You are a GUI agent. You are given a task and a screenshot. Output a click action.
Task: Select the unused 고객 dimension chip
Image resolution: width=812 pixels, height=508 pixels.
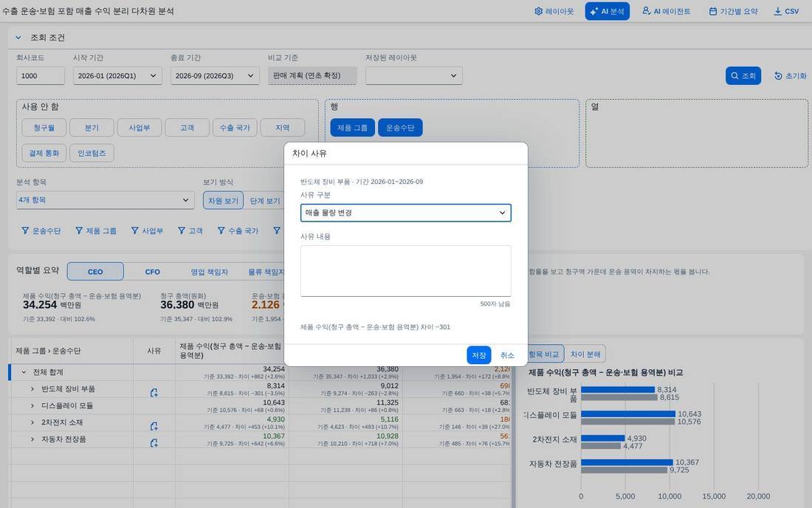187,128
